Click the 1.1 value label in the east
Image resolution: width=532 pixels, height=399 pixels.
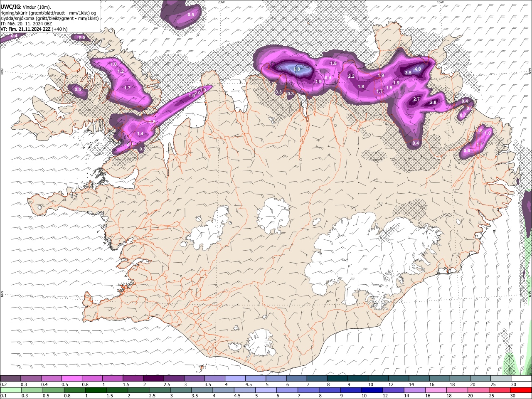coord(480,144)
